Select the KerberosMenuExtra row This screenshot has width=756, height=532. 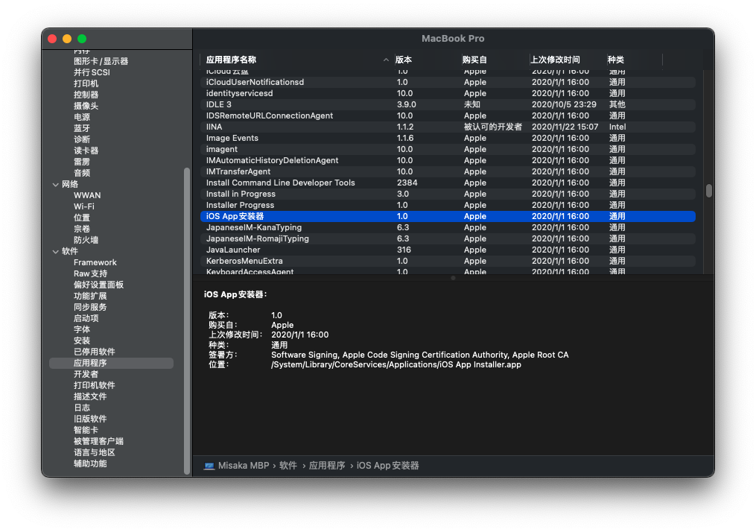click(x=448, y=261)
